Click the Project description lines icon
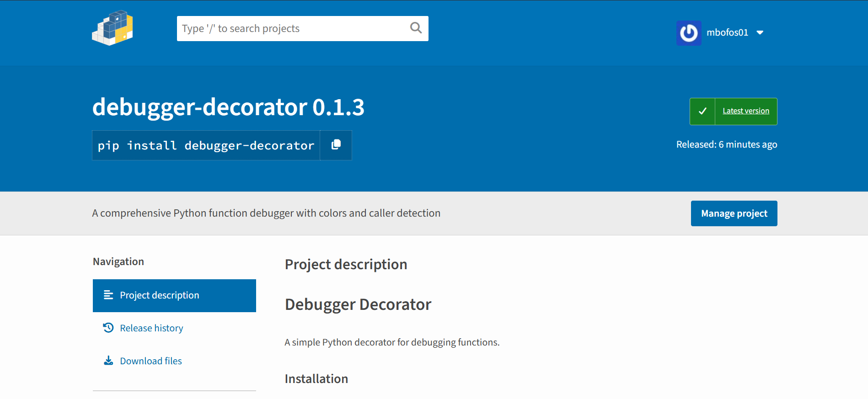 pos(108,295)
